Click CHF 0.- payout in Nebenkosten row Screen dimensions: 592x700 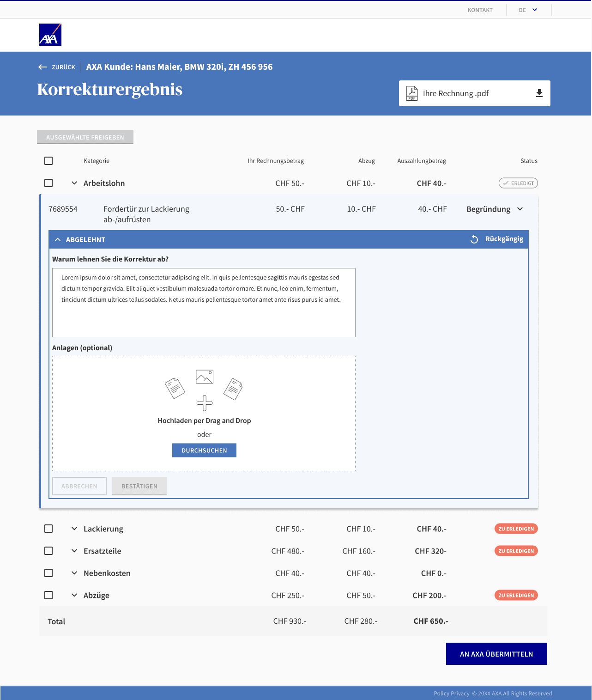(434, 573)
